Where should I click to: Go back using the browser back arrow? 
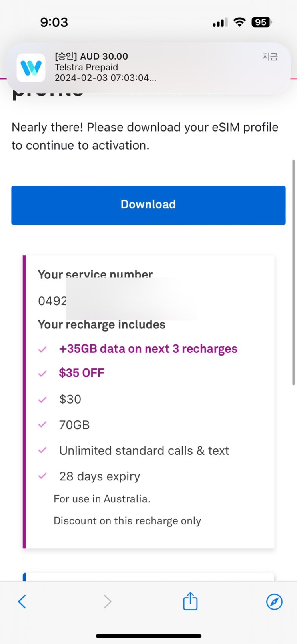tap(22, 601)
